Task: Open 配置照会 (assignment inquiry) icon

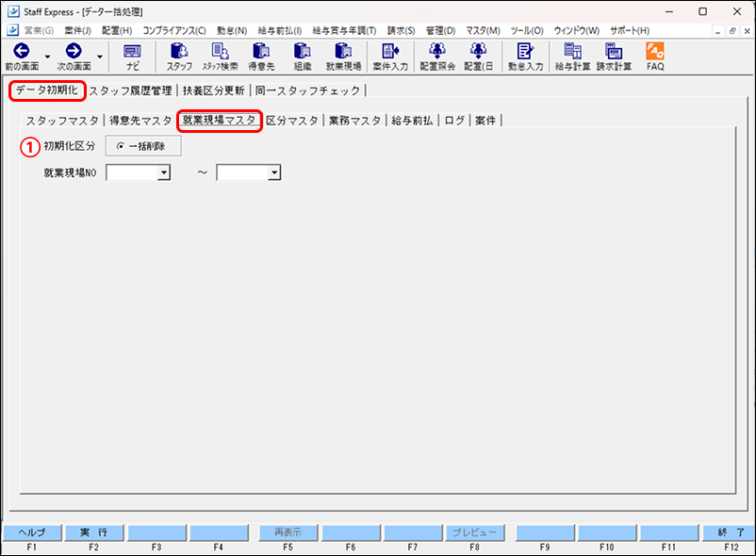Action: click(436, 57)
